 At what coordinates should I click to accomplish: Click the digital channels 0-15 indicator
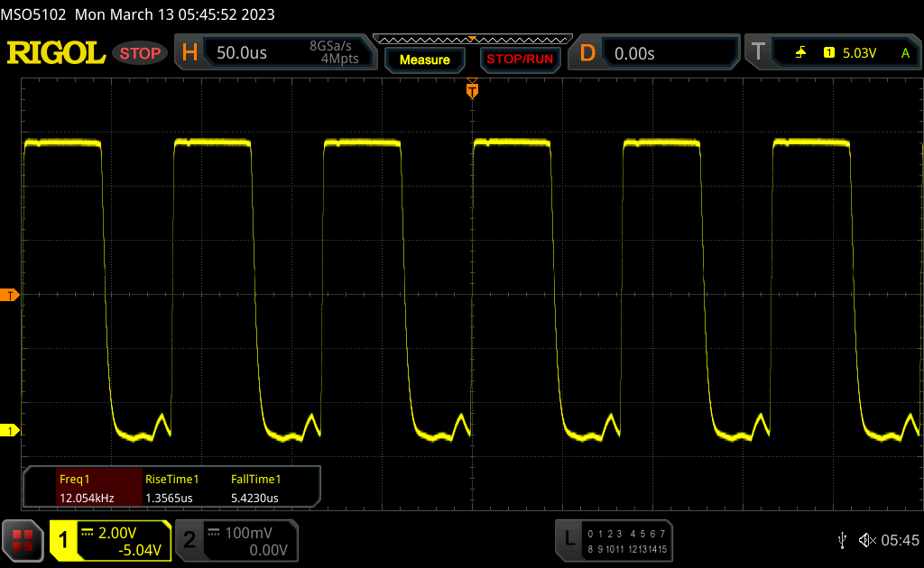pyautogui.click(x=627, y=542)
